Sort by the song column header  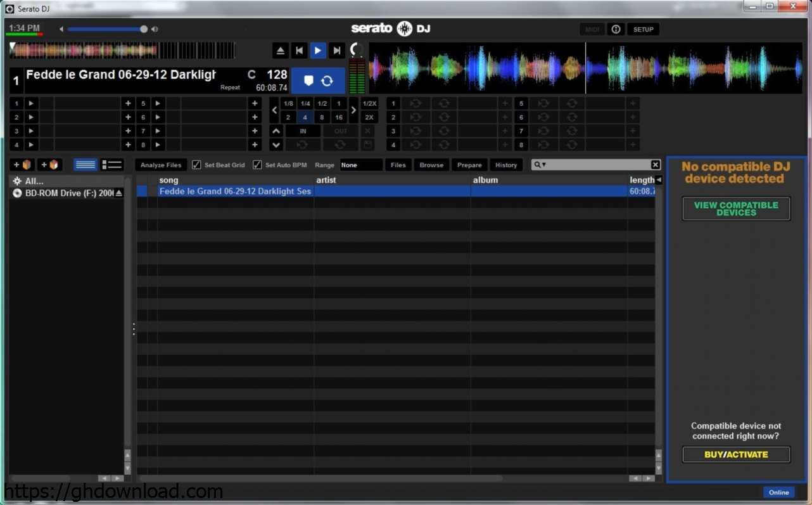tap(236, 180)
